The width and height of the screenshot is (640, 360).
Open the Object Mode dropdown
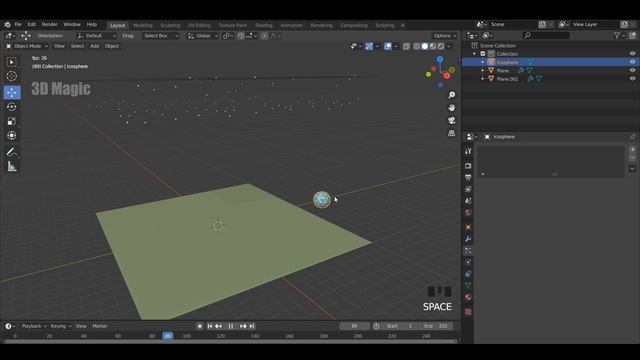[x=27, y=46]
